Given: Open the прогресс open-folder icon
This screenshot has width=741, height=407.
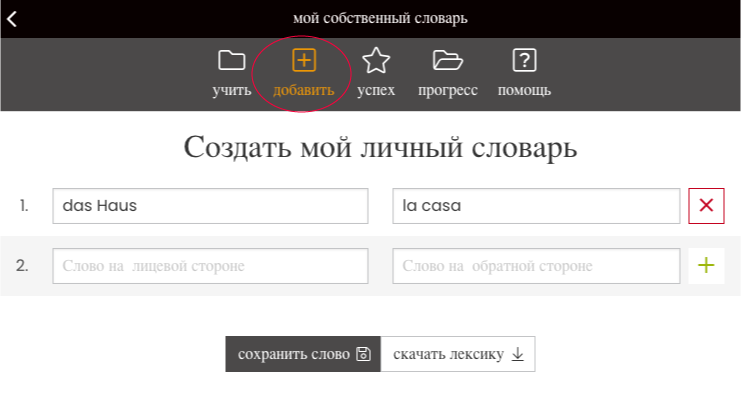Looking at the screenshot, I should click(448, 61).
